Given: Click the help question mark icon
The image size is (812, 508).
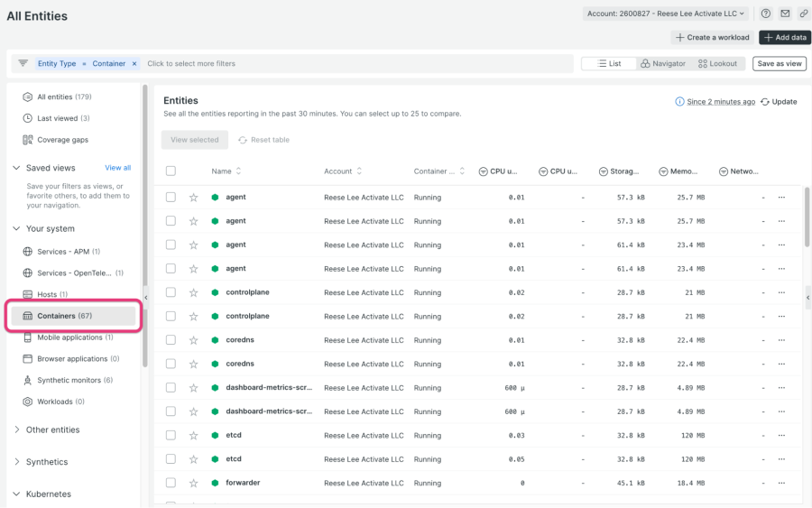Looking at the screenshot, I should [766, 14].
